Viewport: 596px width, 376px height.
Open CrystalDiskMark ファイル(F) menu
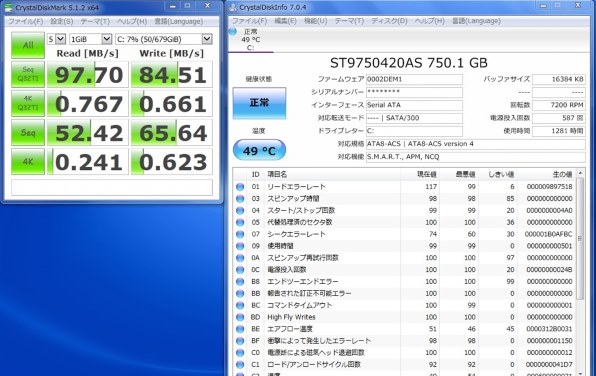25,21
